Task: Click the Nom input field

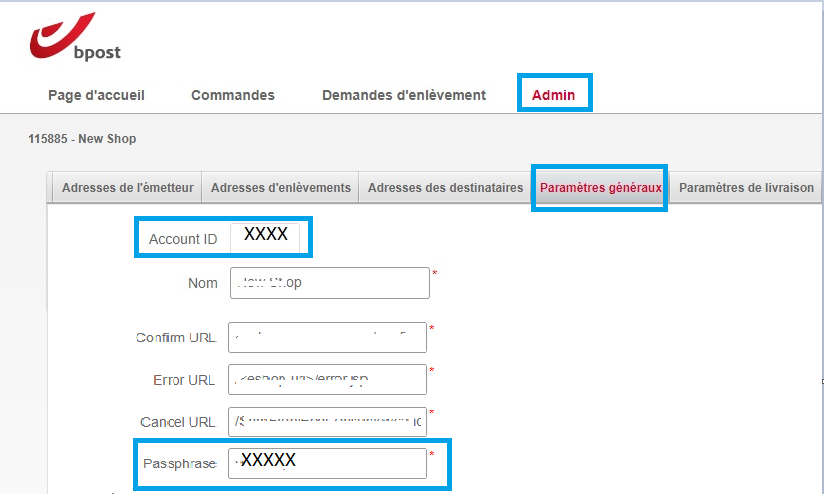Action: click(329, 283)
